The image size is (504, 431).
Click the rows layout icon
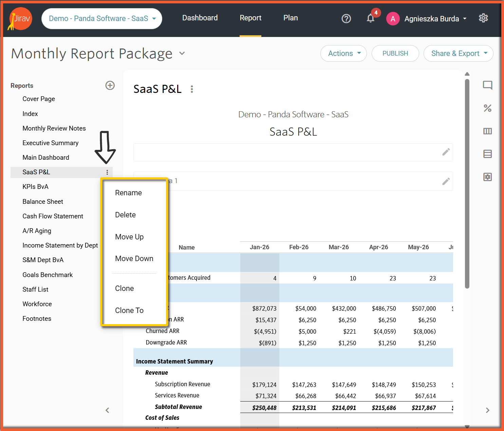(487, 154)
